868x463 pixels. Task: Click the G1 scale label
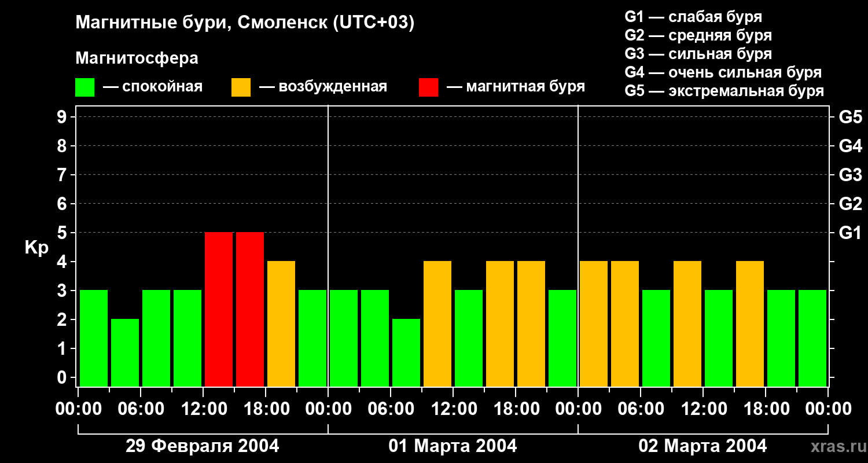(851, 233)
